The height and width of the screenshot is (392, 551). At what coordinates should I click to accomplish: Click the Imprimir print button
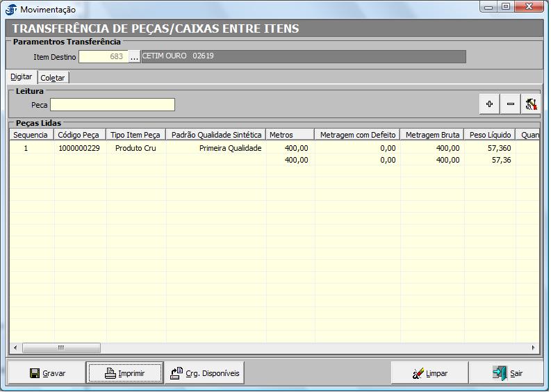(125, 373)
